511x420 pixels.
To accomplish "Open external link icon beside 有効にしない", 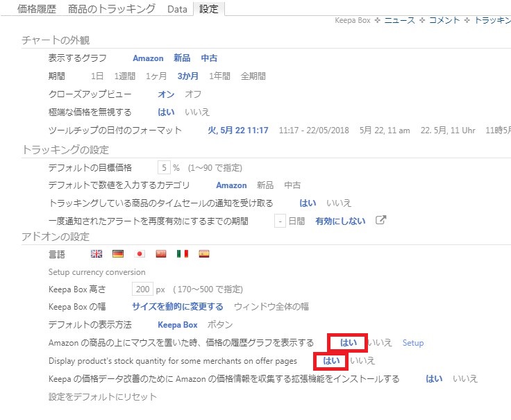I will 380,220.
